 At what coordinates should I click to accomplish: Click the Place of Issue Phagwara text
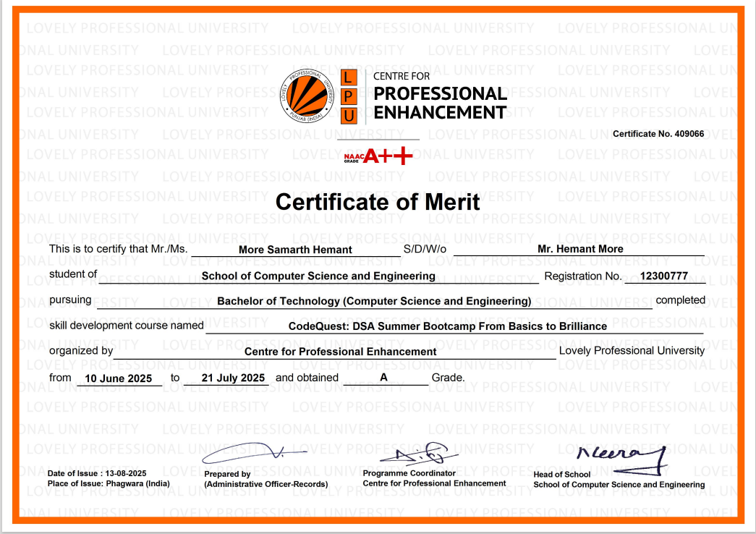point(109,483)
